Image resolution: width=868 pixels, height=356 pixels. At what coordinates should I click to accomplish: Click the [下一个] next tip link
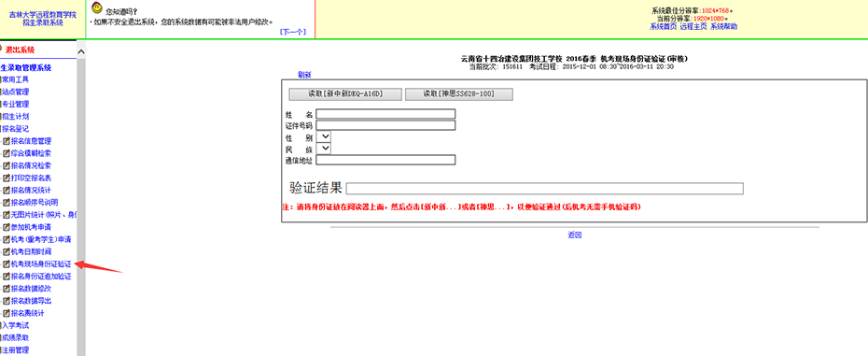tap(293, 32)
